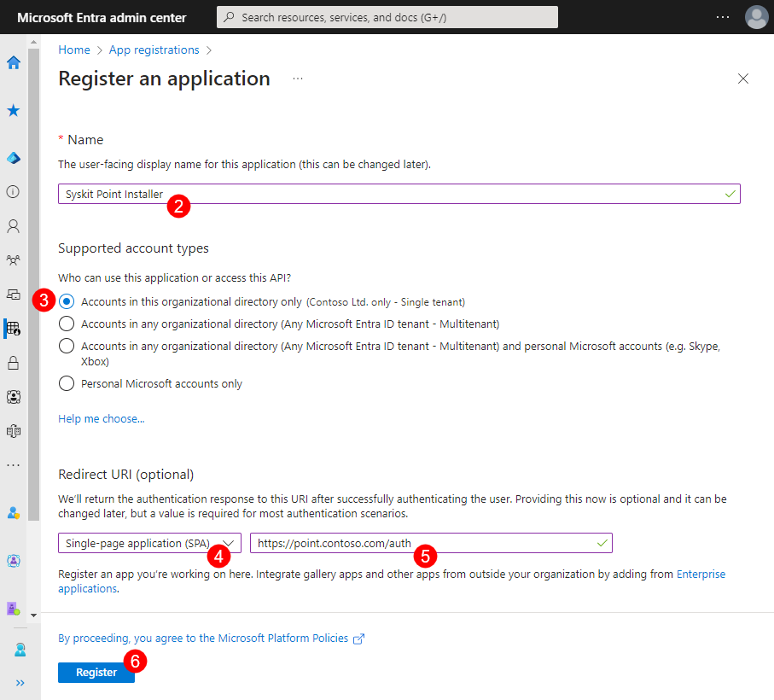
Task: Select the Accounts in this organizational directory only option
Action: coord(67,301)
